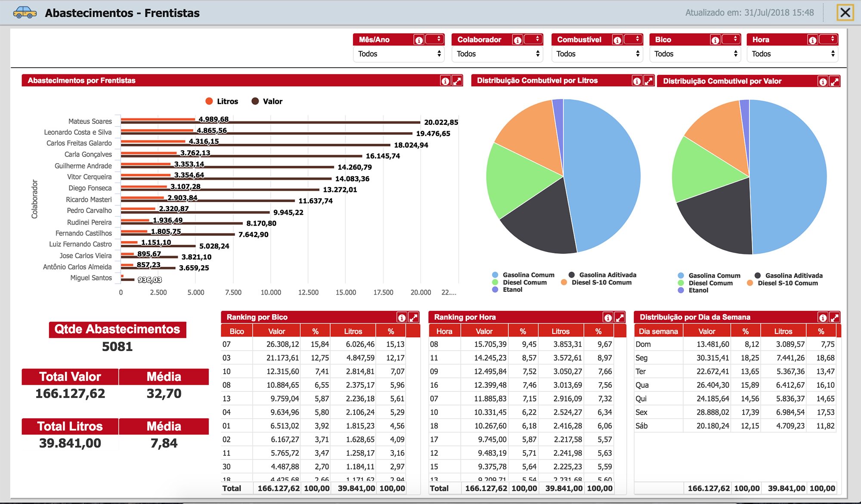Sort Ranking por Hora by Litros column
Screen dimensions: 861x504
tap(561, 331)
